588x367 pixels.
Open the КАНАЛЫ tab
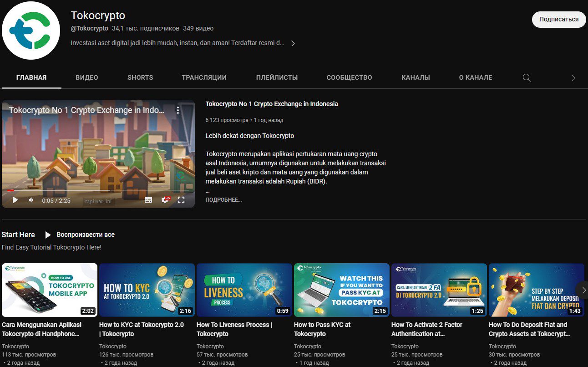pyautogui.click(x=416, y=77)
